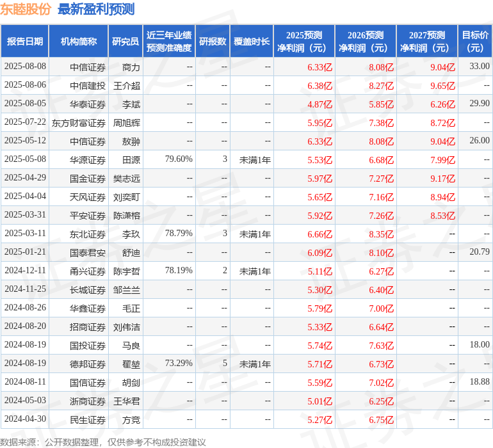Viewport: 493px width, 448px height.
Task: Click researcher name 王介超
Action: (x=127, y=86)
